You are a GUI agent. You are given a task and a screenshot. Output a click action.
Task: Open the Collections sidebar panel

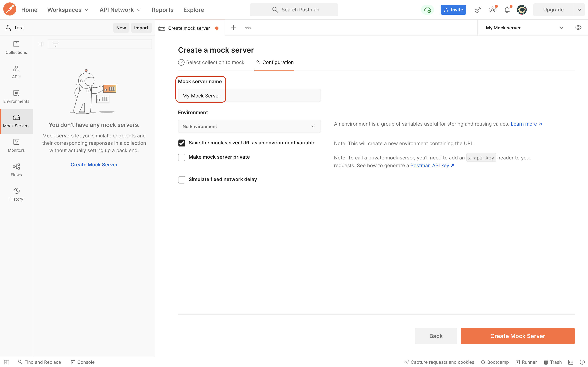tap(16, 48)
